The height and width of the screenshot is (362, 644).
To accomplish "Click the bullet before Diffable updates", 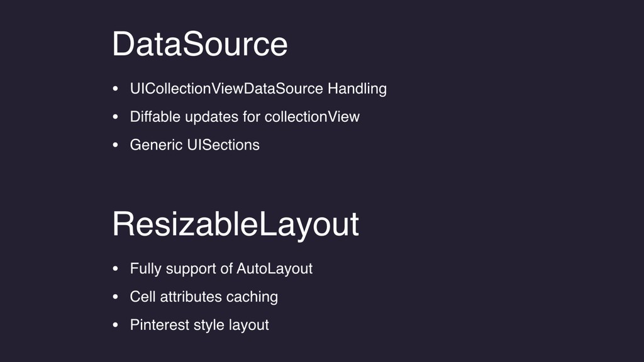I will coord(116,117).
